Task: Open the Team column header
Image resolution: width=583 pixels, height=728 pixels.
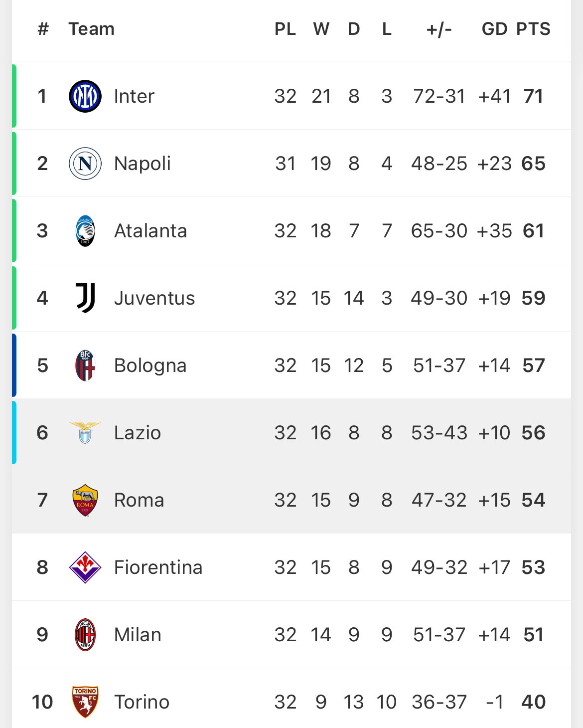Action: pos(92,29)
